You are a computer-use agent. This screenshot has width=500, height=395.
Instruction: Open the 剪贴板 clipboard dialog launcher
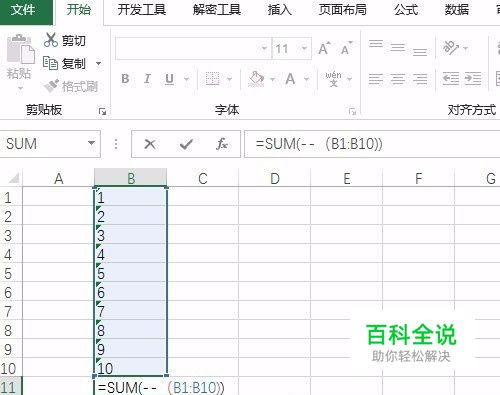pos(102,112)
